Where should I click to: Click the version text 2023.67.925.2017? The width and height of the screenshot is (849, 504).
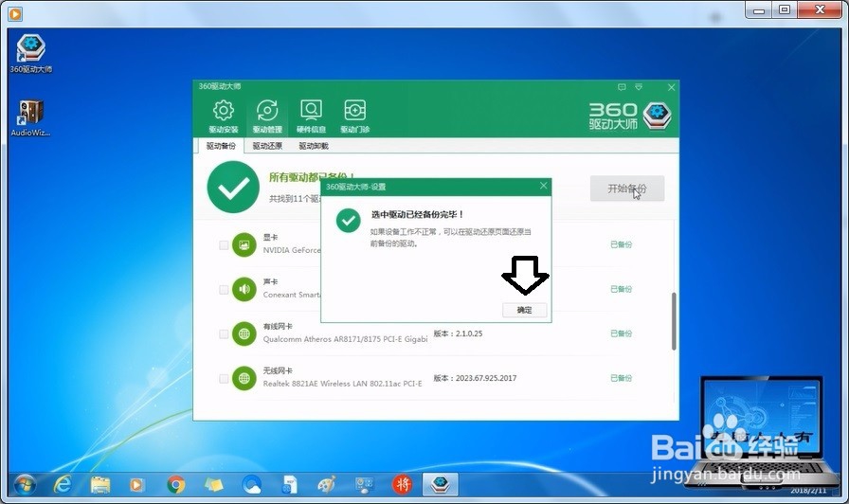coord(486,378)
